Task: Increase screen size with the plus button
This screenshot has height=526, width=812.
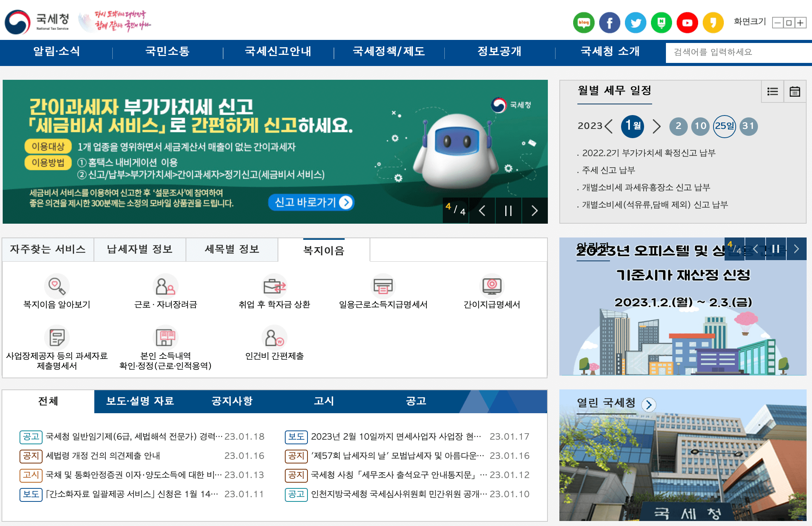Action: (800, 22)
